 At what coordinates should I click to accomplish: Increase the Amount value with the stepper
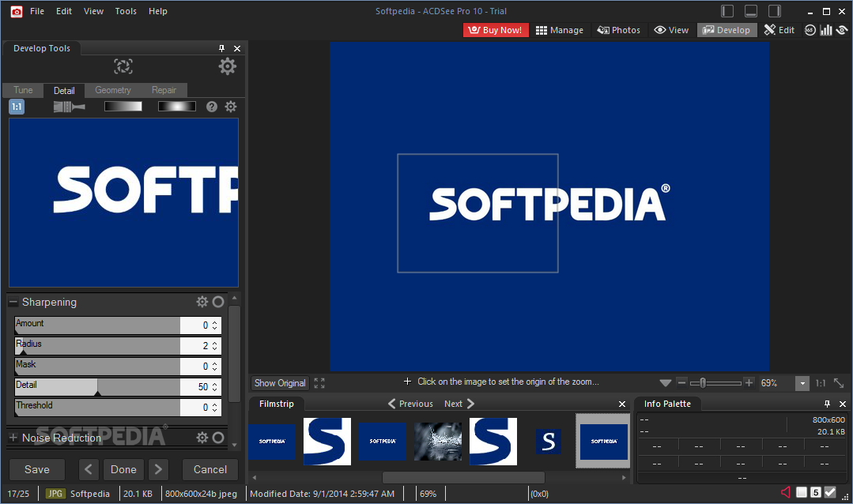tap(215, 322)
